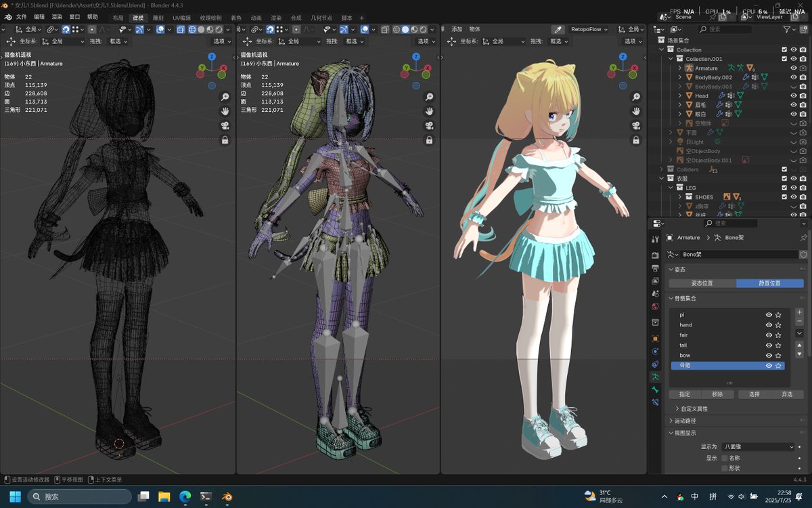The image size is (812, 508).
Task: Open the 窗口 menu
Action: (x=74, y=17)
